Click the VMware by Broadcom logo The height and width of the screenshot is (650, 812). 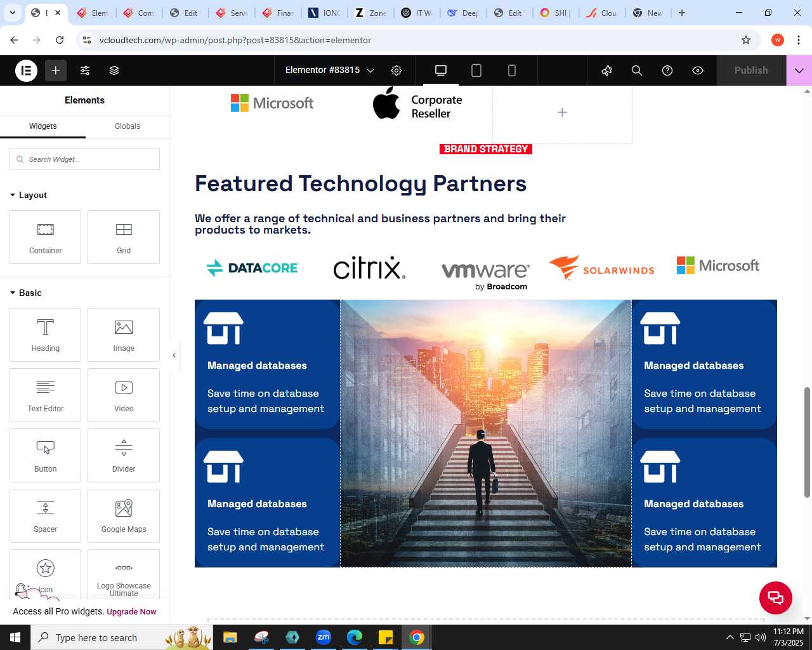pyautogui.click(x=485, y=275)
